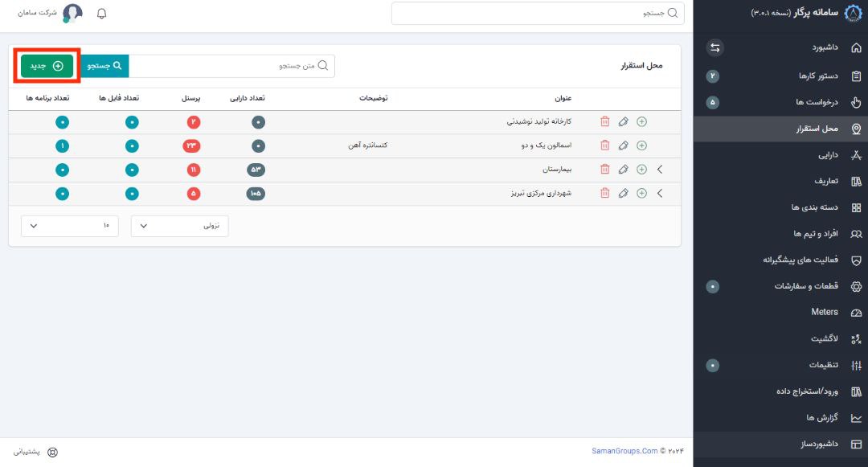
Task: Focus the متن جستجو input field
Action: coord(232,66)
